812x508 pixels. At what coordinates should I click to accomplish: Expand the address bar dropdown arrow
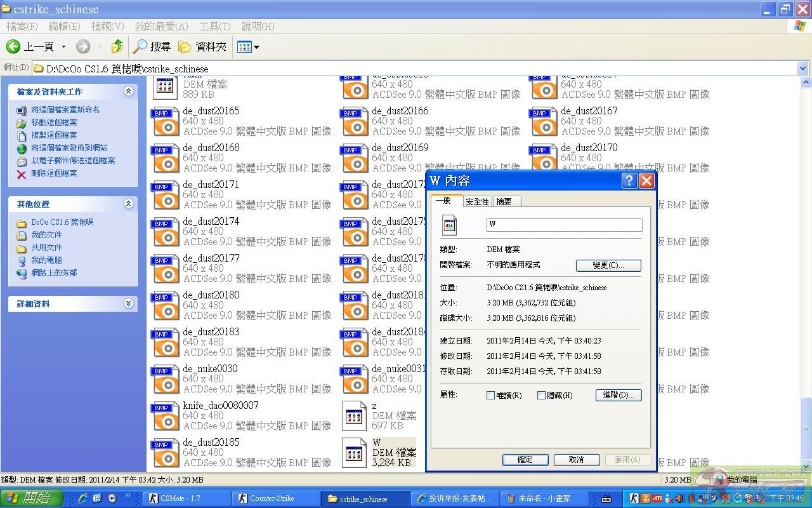[802, 68]
